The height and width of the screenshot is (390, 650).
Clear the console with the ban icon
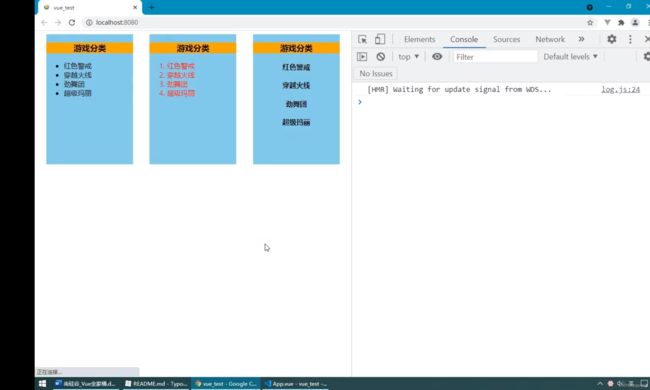[381, 57]
